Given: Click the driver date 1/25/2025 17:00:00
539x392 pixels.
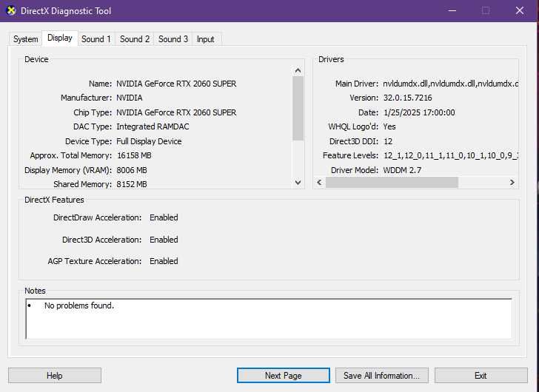Looking at the screenshot, I should pos(419,112).
